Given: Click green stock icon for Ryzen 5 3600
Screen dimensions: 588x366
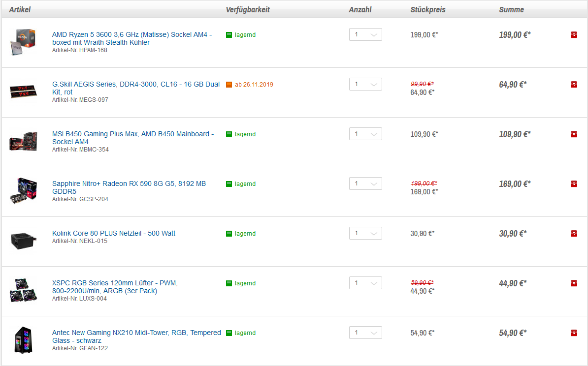Looking at the screenshot, I should pos(229,35).
